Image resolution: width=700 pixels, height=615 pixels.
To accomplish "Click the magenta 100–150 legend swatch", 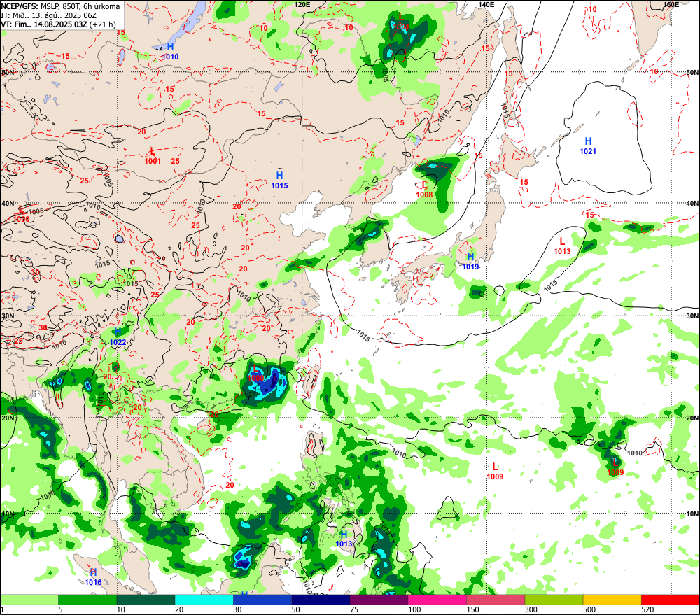I will (x=437, y=600).
